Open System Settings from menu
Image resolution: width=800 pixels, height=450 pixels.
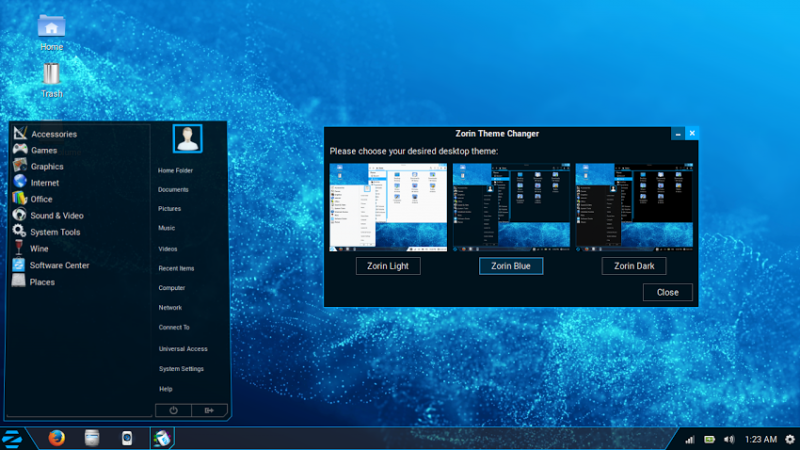(181, 369)
